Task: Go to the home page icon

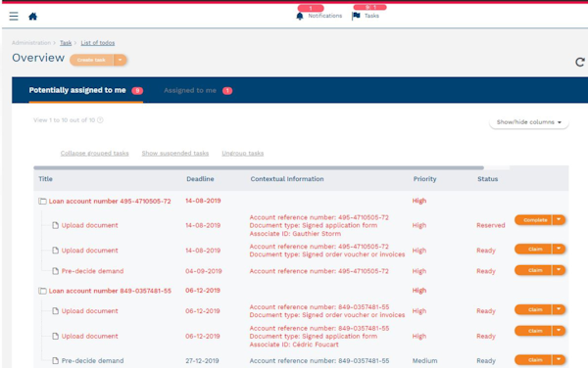Action: pos(33,16)
